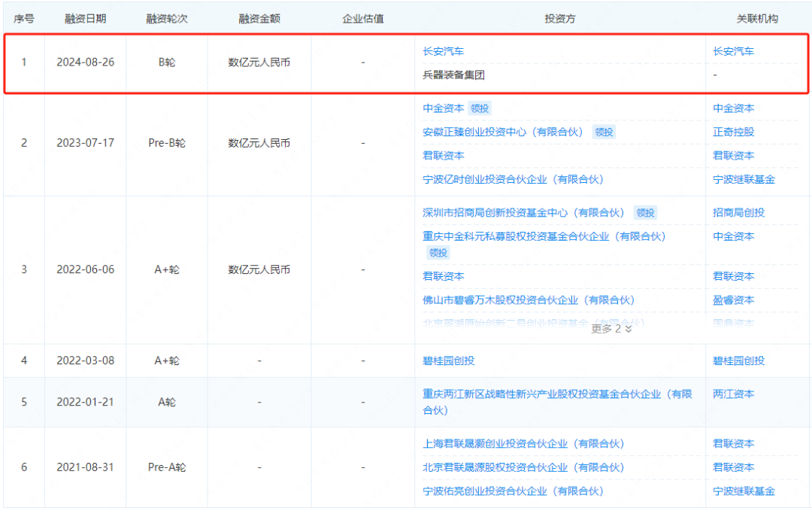Select the date 2021-08-31
Viewport: 812px width, 508px height.
86,467
